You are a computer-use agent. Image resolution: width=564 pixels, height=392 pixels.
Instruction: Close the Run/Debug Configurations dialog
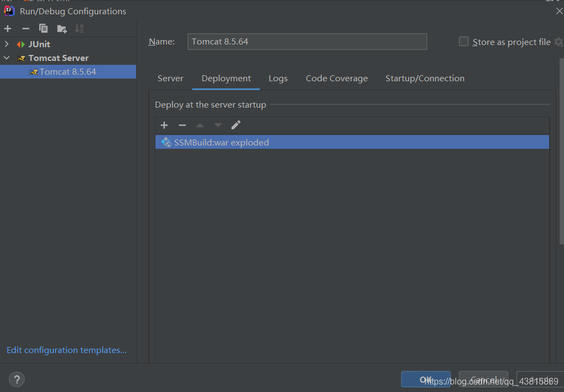pyautogui.click(x=559, y=11)
